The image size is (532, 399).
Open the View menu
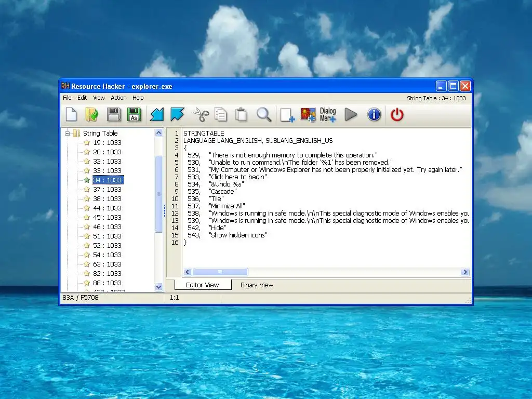click(x=99, y=98)
